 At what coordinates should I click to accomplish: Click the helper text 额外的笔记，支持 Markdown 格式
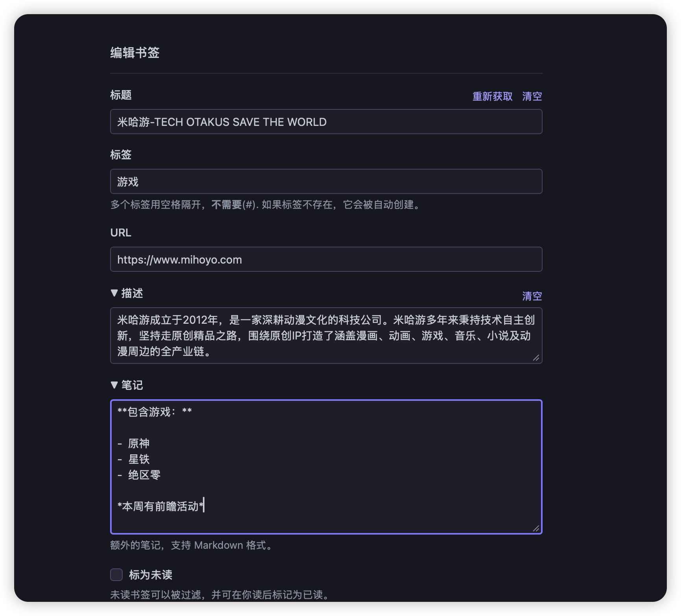pos(191,545)
